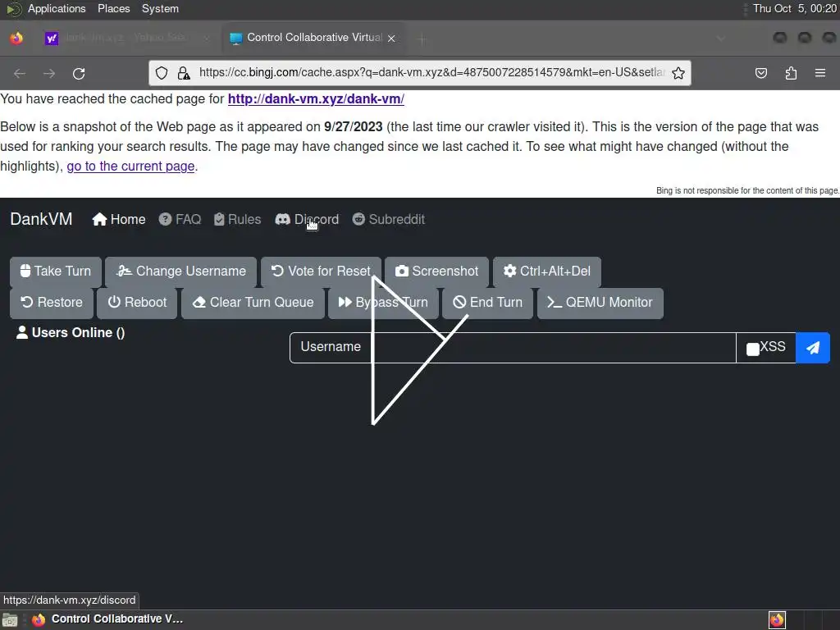The image size is (840, 630).
Task: Switch to the Yahoo search tab
Action: [127, 38]
